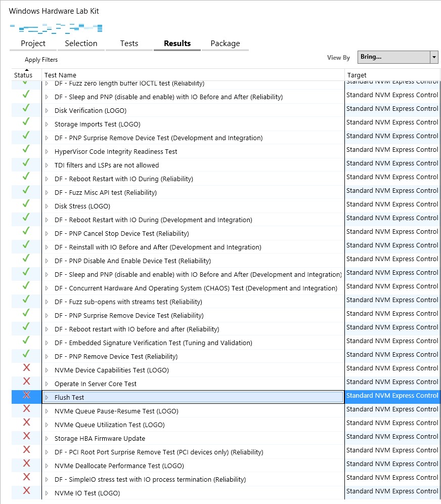Click fail X for DF - PCI Root Port Surprise Remove
Viewport: 441px width, 504px height.
(27, 449)
